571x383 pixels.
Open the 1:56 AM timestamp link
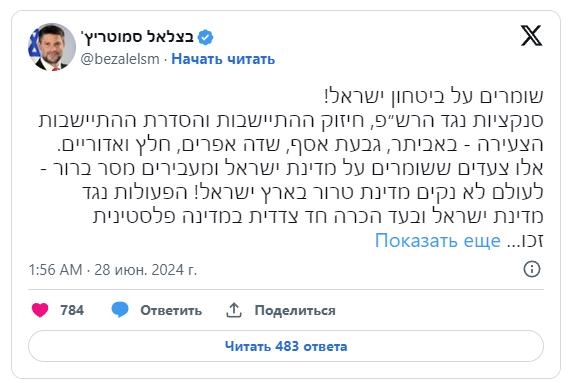click(x=55, y=270)
